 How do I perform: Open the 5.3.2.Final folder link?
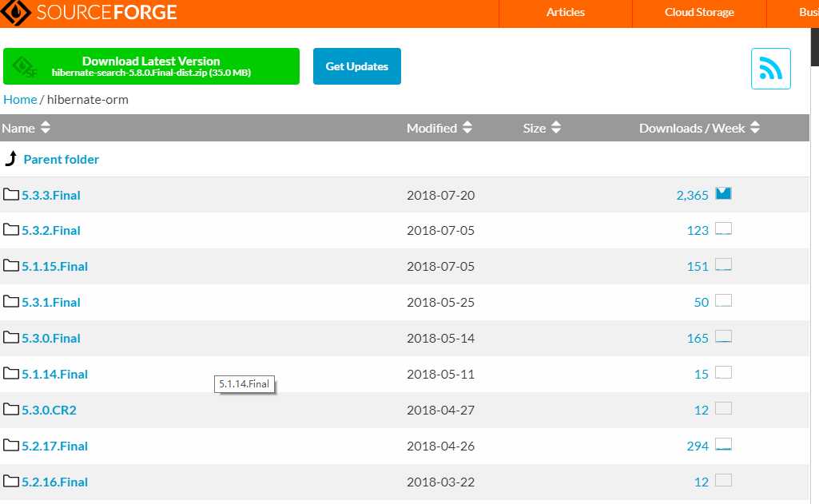point(50,230)
